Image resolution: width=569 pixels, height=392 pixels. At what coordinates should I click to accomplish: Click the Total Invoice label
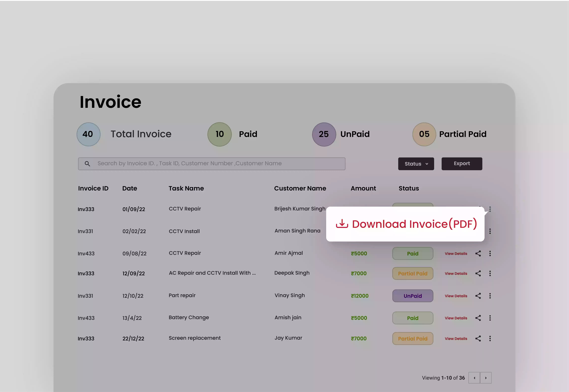point(141,134)
